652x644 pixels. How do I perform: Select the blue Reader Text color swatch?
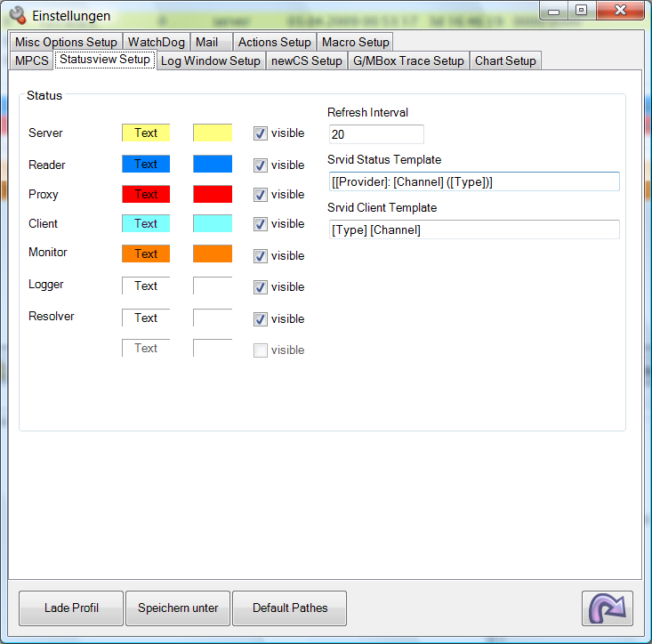[x=146, y=164]
